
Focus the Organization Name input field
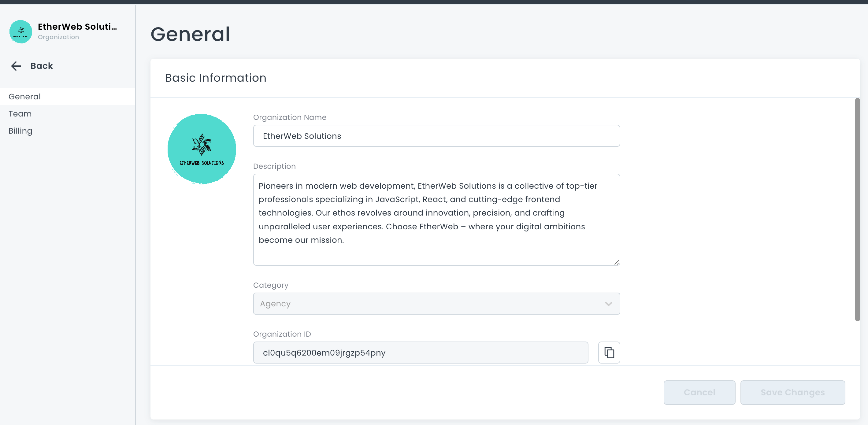[436, 136]
